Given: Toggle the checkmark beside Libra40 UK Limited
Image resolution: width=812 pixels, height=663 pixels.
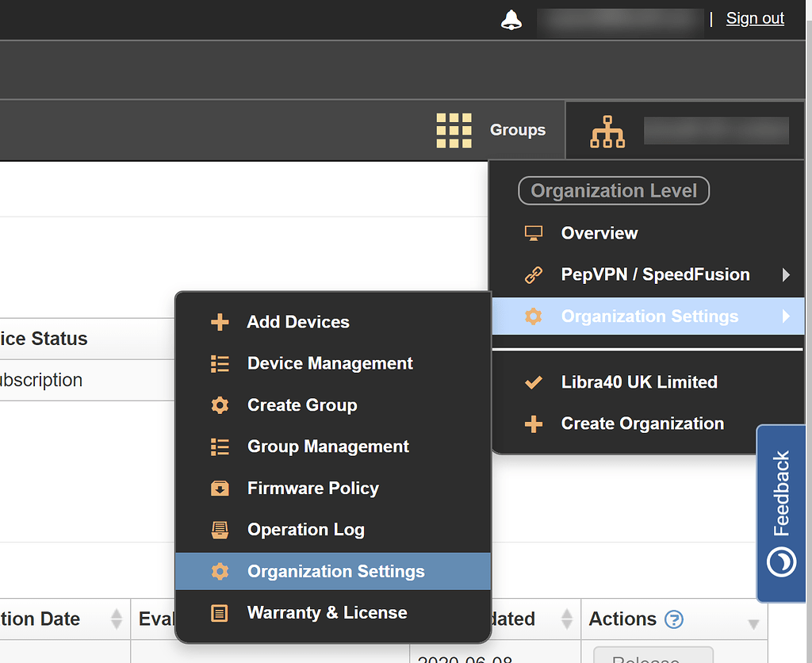Looking at the screenshot, I should click(534, 381).
